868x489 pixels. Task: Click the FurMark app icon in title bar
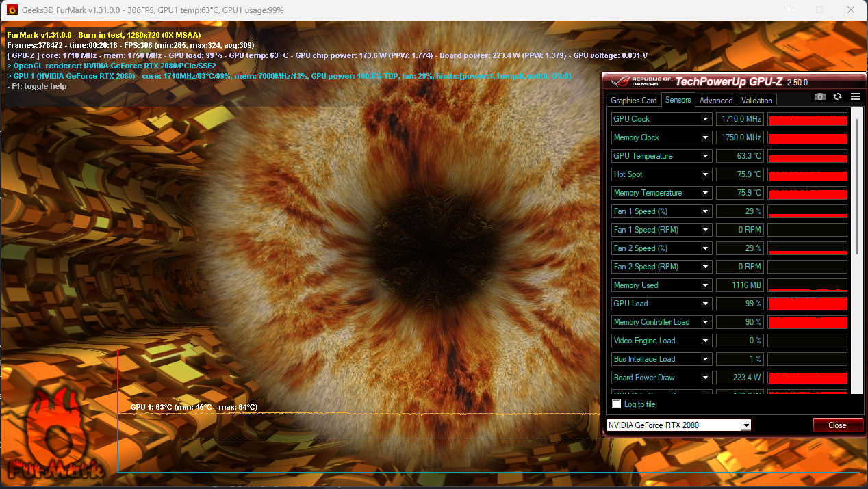[x=12, y=10]
